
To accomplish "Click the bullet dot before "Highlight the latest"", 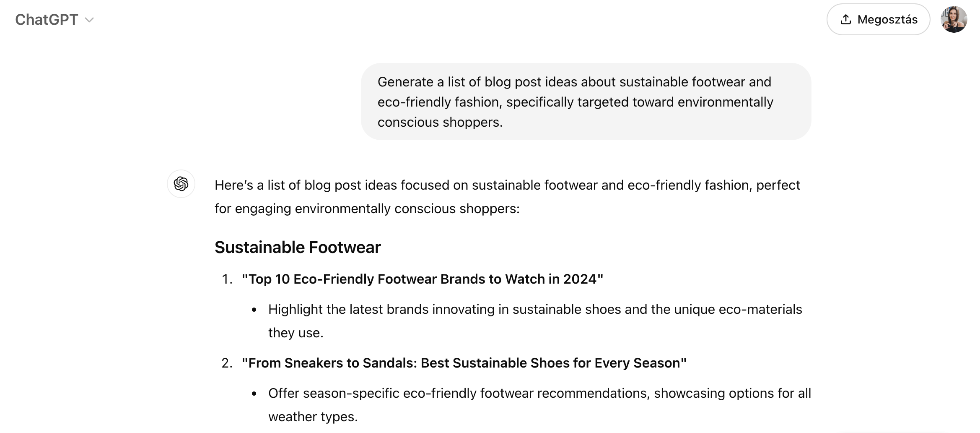I will point(254,310).
